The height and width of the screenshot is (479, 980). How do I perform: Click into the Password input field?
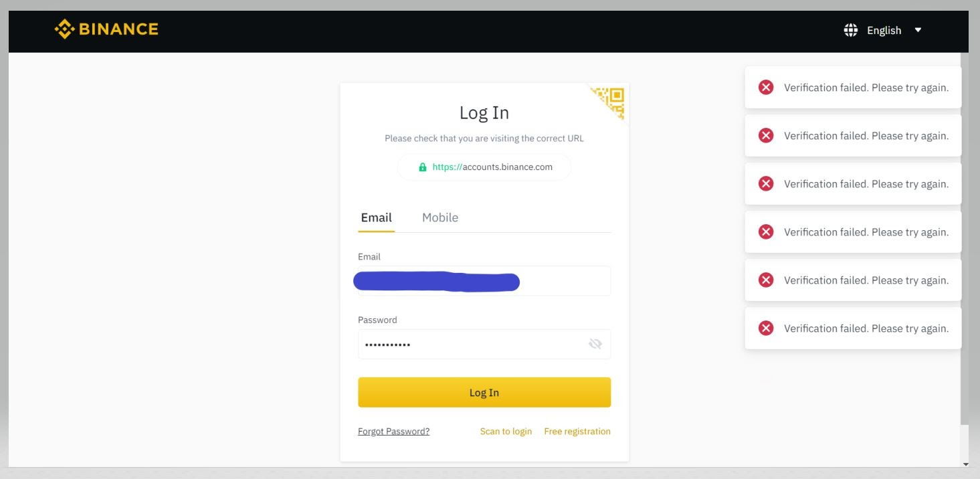(x=484, y=344)
